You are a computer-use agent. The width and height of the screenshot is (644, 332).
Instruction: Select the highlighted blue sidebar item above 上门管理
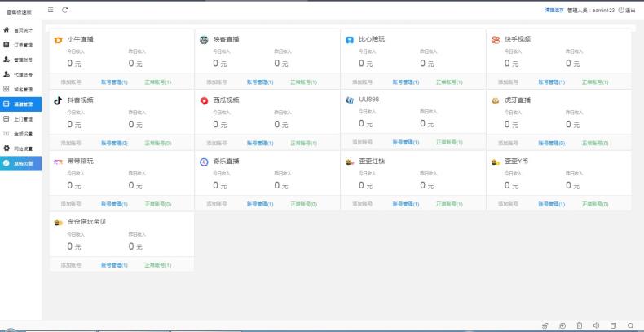coord(20,104)
